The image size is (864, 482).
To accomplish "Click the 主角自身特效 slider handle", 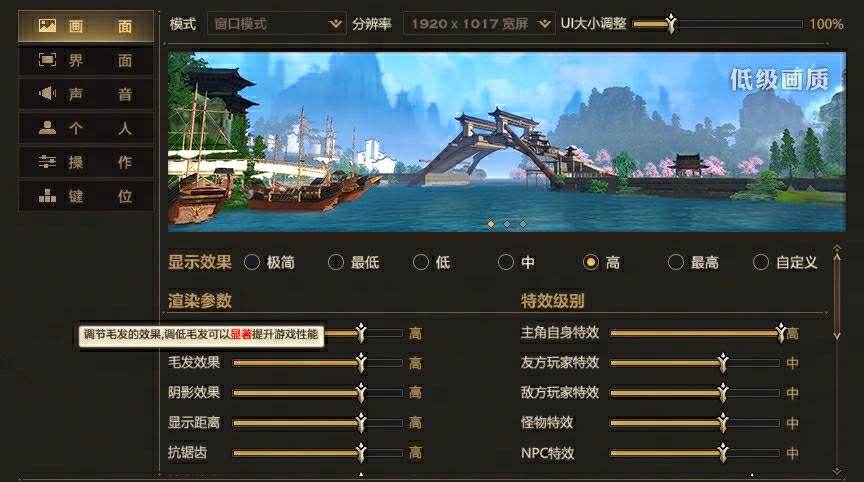I will tap(781, 333).
